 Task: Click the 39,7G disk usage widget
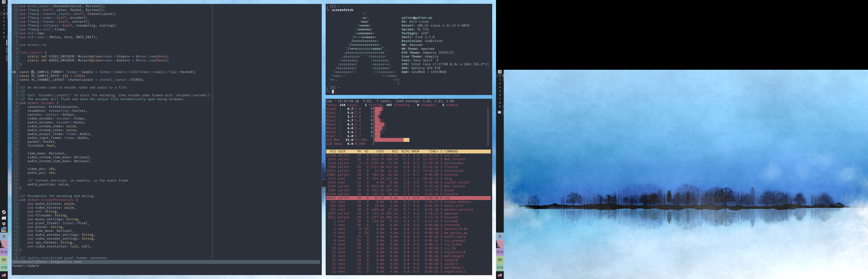[x=4, y=252]
